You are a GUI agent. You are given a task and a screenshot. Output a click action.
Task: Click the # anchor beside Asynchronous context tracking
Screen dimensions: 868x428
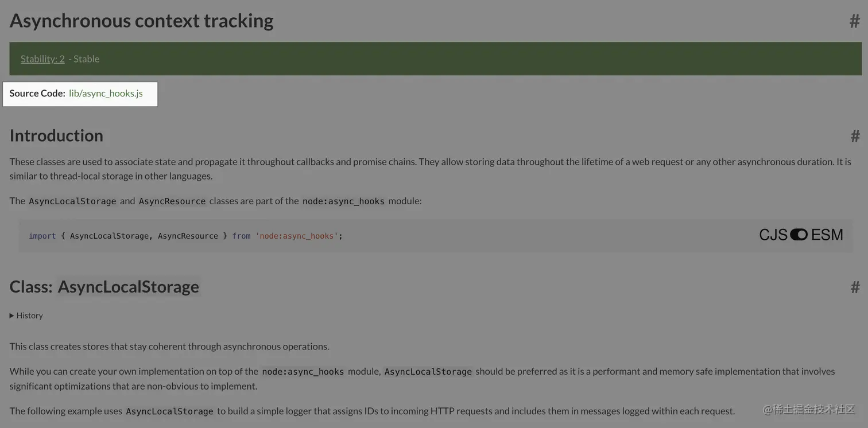tap(855, 21)
